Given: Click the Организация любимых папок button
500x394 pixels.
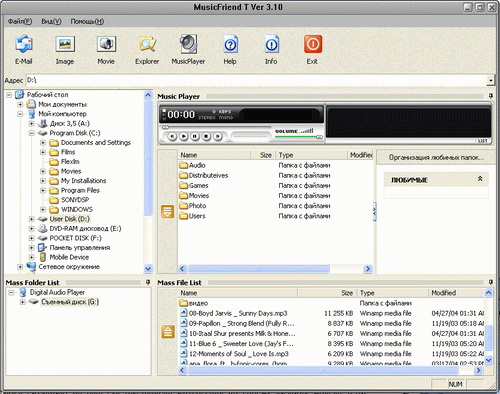Looking at the screenshot, I should [436, 157].
